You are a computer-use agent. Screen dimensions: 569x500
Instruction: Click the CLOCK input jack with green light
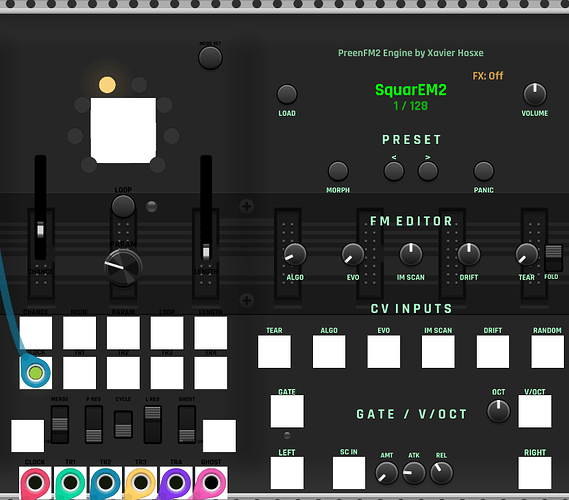36,373
